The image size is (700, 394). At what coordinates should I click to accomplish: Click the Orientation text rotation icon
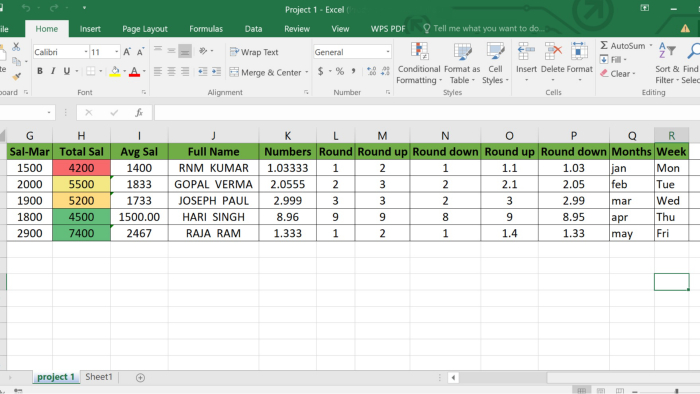(x=203, y=51)
